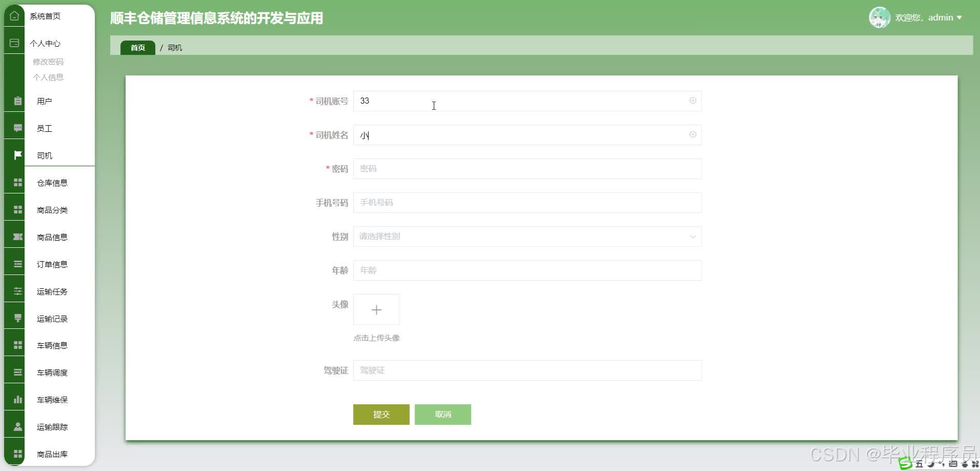This screenshot has width=980, height=471.
Task: Click the clipboard icon beside 用户
Action: point(18,101)
